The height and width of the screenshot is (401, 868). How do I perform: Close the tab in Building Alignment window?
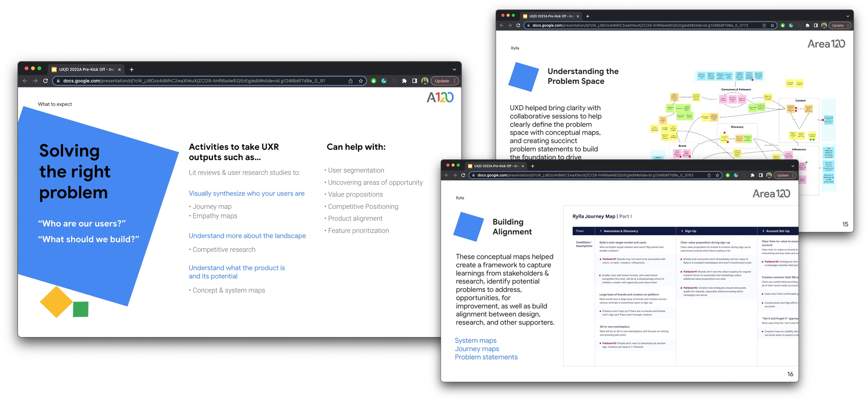[523, 166]
